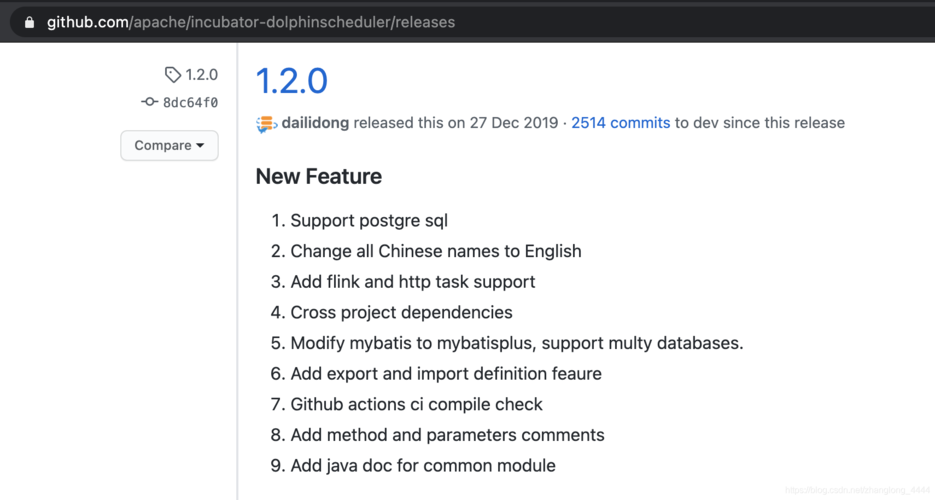Click 'Add java doc for common module' item
935x500 pixels.
(x=423, y=465)
